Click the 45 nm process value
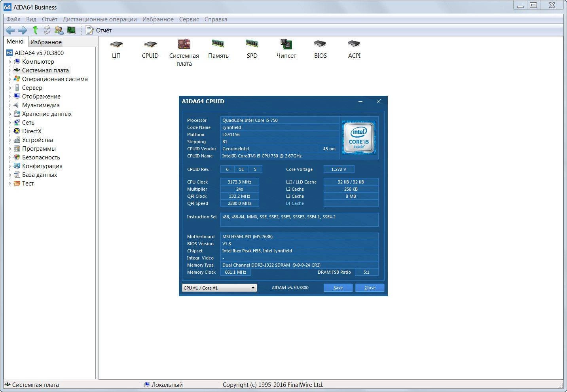 [329, 149]
